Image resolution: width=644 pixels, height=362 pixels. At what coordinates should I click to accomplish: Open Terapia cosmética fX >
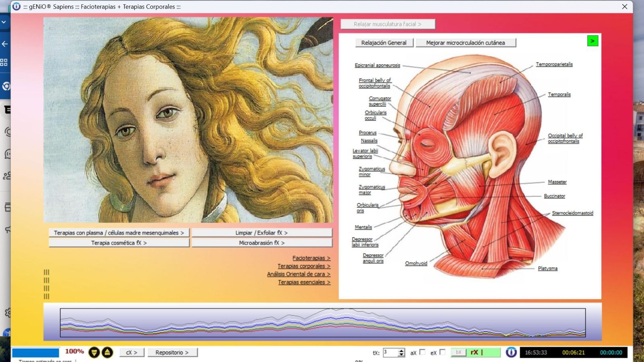119,243
